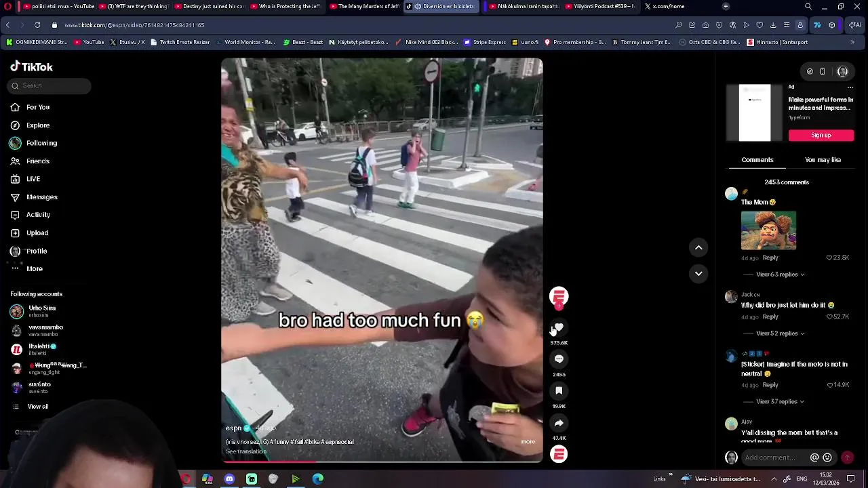This screenshot has width=868, height=488.
Task: Reload the page in browser
Action: (x=37, y=25)
